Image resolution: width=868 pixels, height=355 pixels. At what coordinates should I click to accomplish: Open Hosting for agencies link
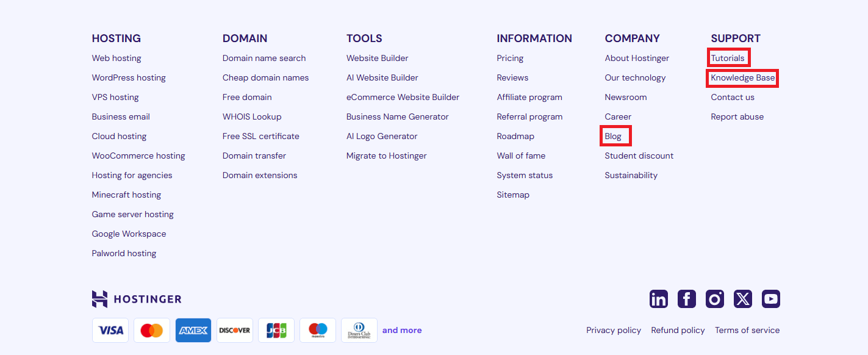click(132, 175)
